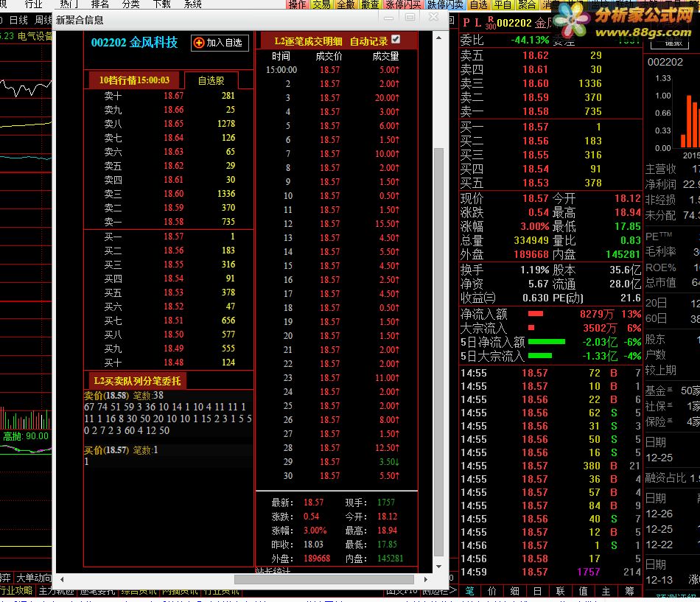Click the horizontal scroll-right arrow in dialog

[x=426, y=579]
